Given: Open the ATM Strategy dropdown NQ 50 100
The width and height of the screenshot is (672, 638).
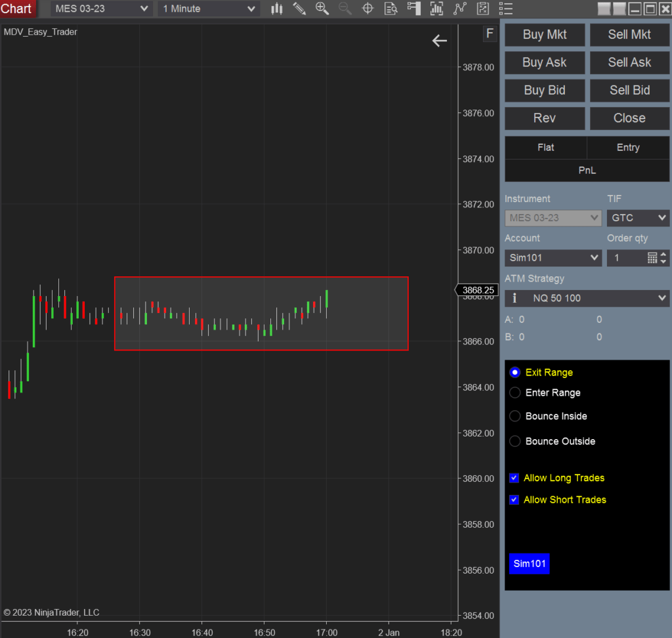Looking at the screenshot, I should point(587,298).
